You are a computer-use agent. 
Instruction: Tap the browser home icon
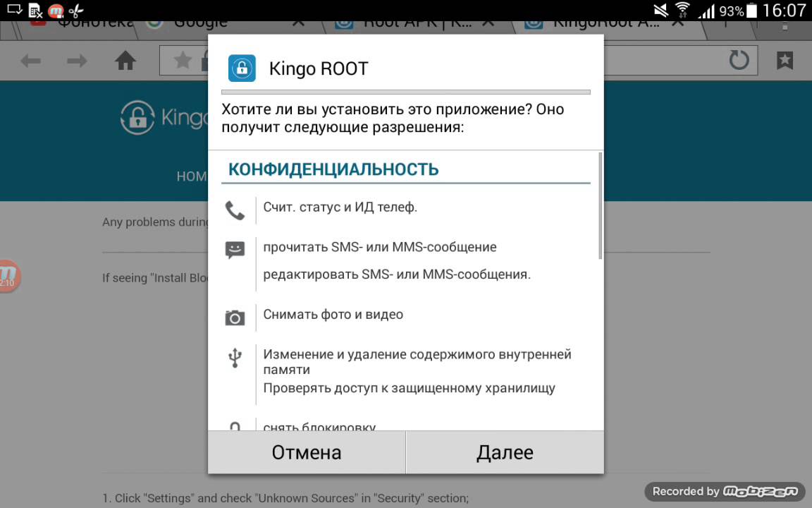point(125,61)
